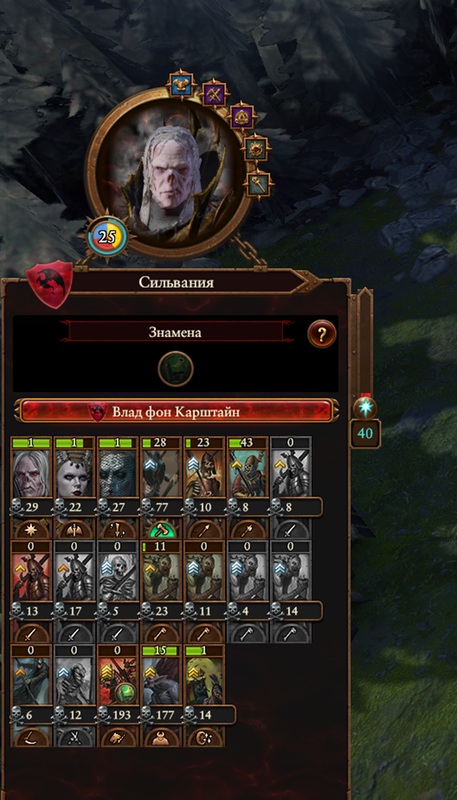Click the key trait icon beside the portrait
This screenshot has height=800, width=457.
coord(259,184)
